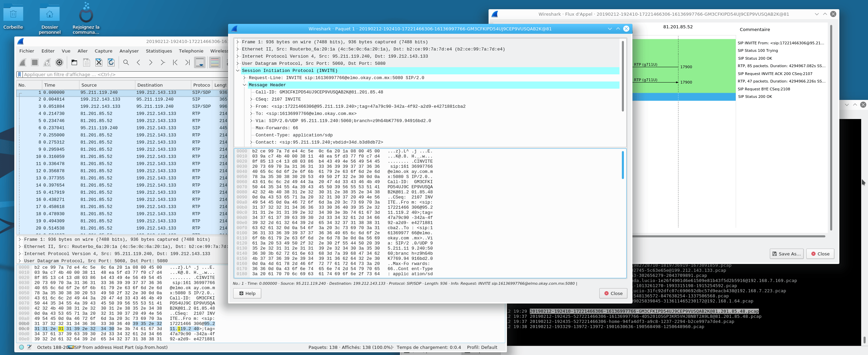Click the Paquet 1 hex dump vertical scrollbar

[x=623, y=165]
